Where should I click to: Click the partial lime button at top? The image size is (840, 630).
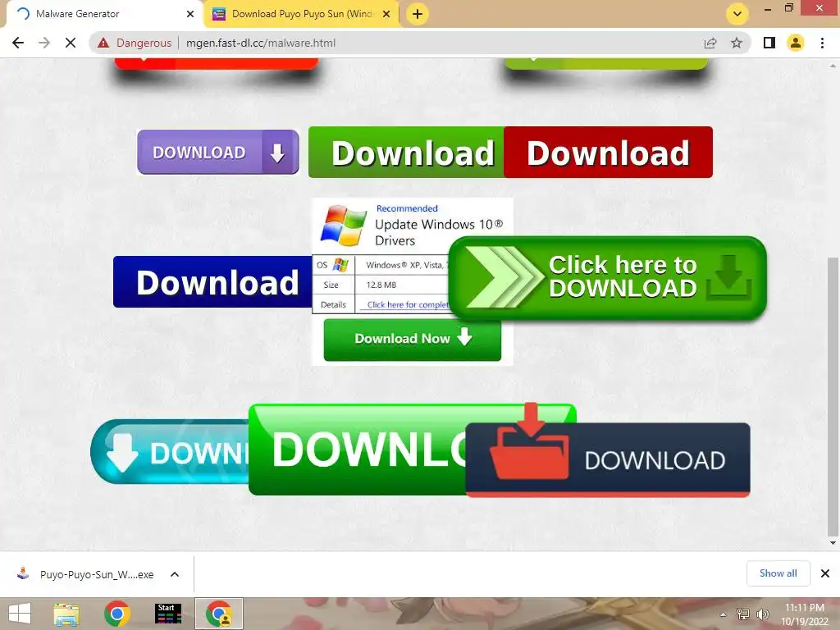coord(606,64)
